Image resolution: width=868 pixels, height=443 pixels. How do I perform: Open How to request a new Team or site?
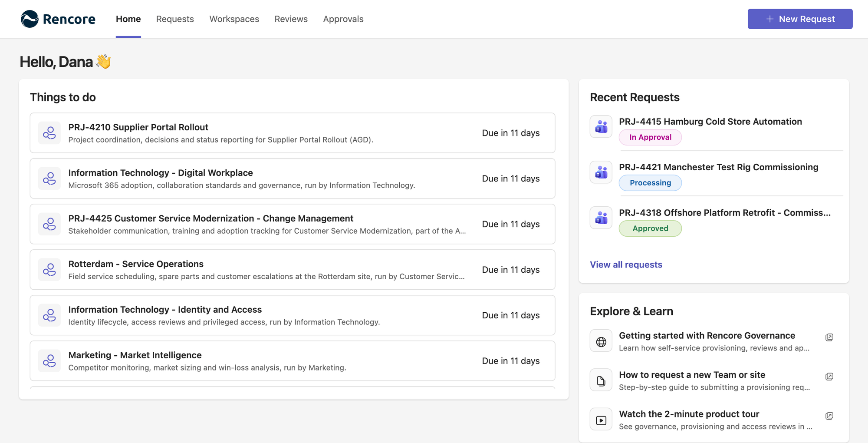tap(692, 375)
